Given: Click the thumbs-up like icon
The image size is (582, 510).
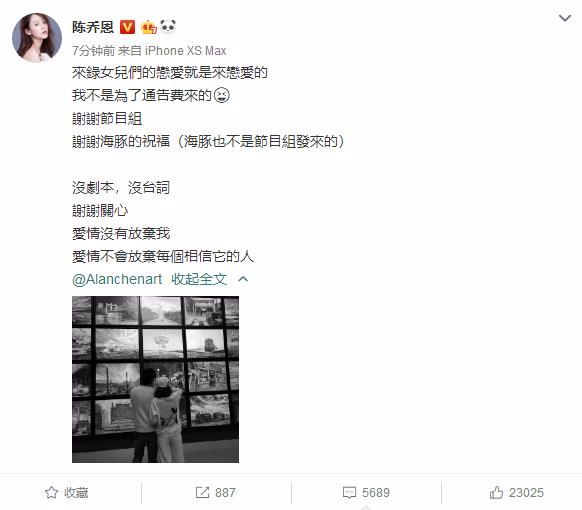Looking at the screenshot, I should pyautogui.click(x=496, y=493).
